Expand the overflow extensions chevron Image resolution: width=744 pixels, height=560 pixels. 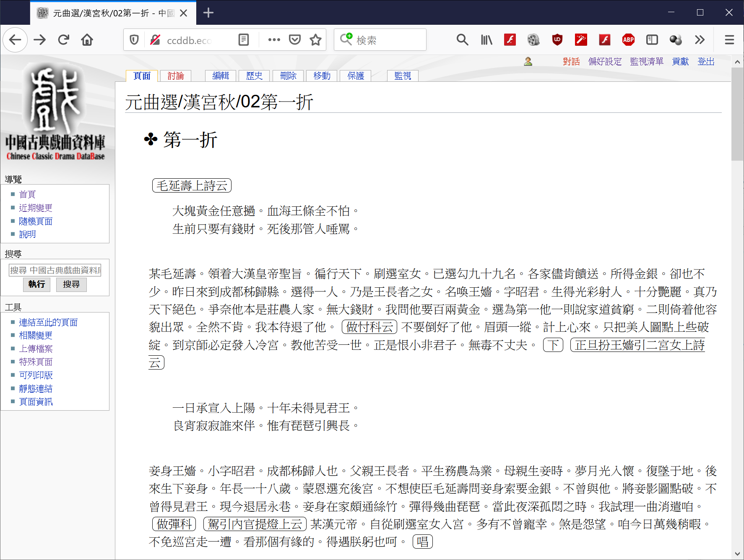700,40
